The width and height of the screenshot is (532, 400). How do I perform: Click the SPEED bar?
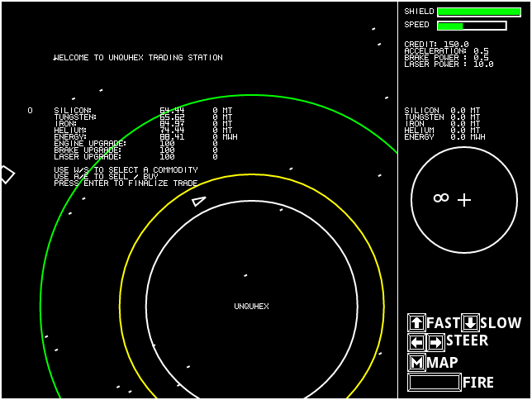[472, 26]
